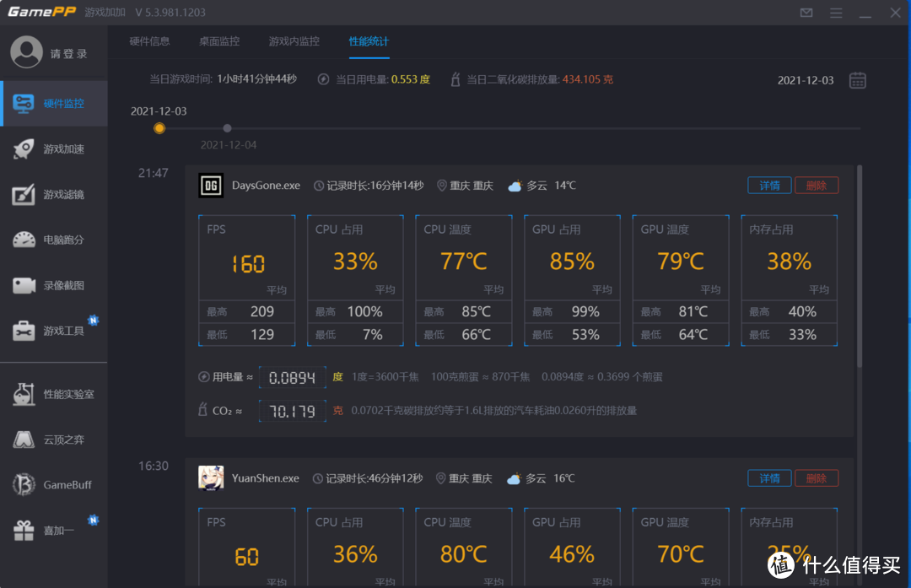The image size is (911, 588).
Task: Select the 2021-12-04 timeline marker
Action: pos(227,128)
